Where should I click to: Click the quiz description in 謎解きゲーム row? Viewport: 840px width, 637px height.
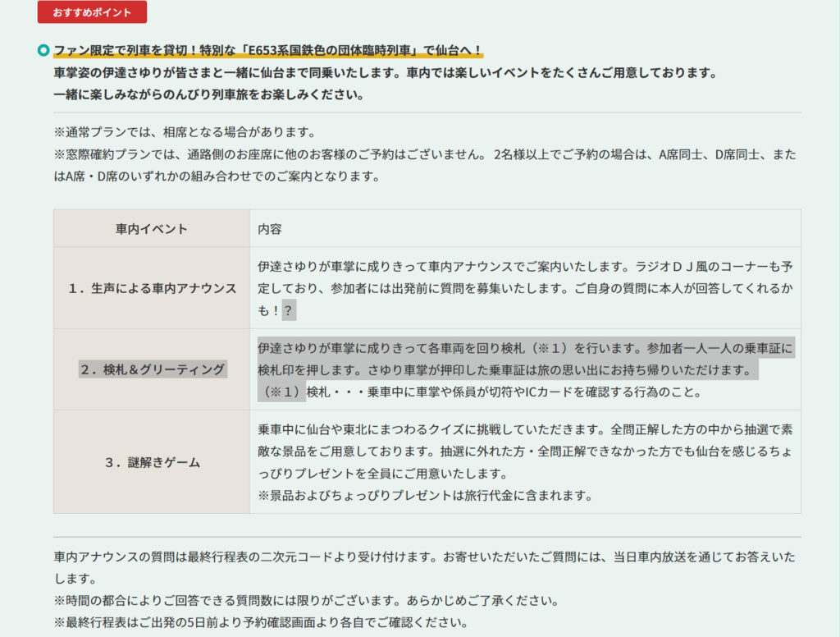(525, 451)
